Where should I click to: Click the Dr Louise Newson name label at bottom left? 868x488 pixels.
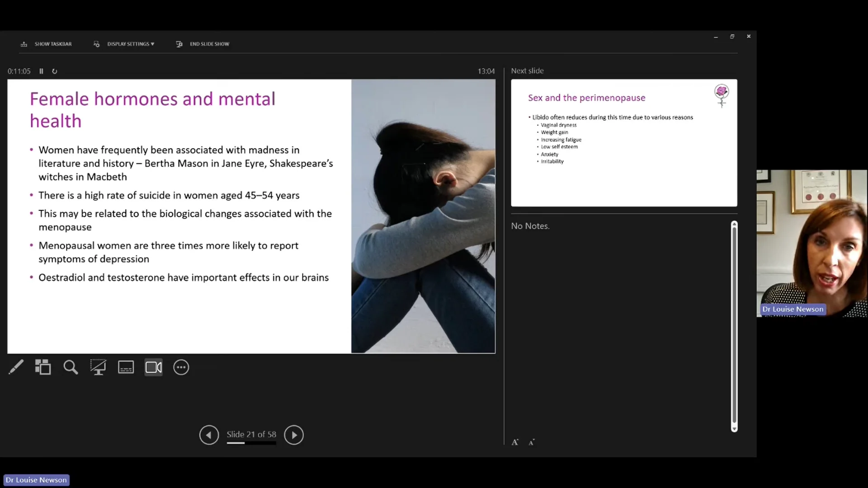pos(36,480)
